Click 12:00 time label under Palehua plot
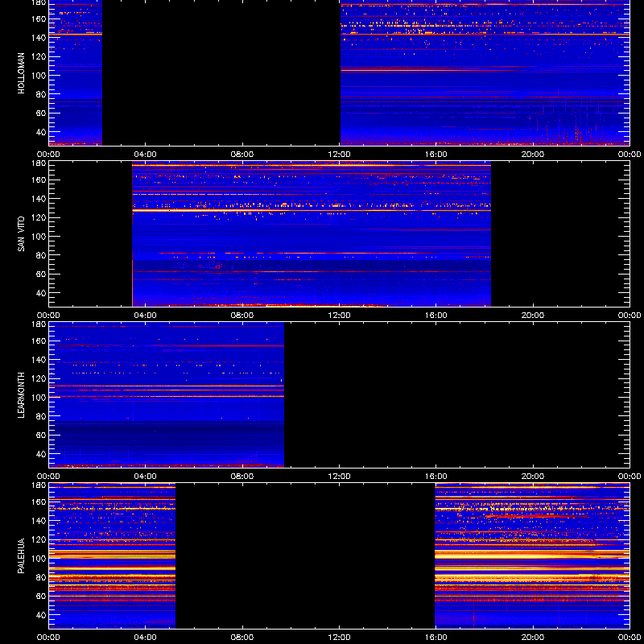Screen dimensions: 644x644 (x=339, y=638)
